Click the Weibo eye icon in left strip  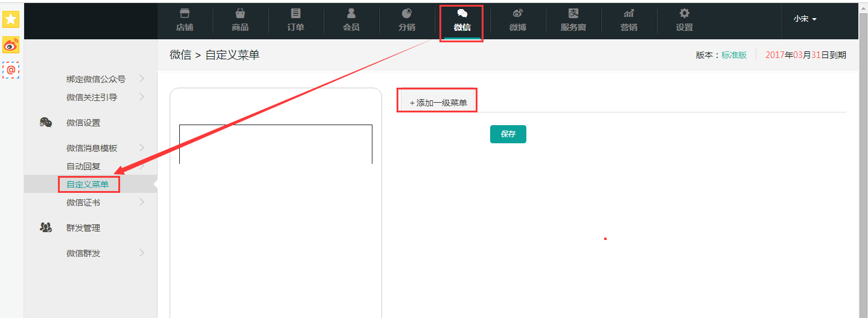pyautogui.click(x=11, y=45)
